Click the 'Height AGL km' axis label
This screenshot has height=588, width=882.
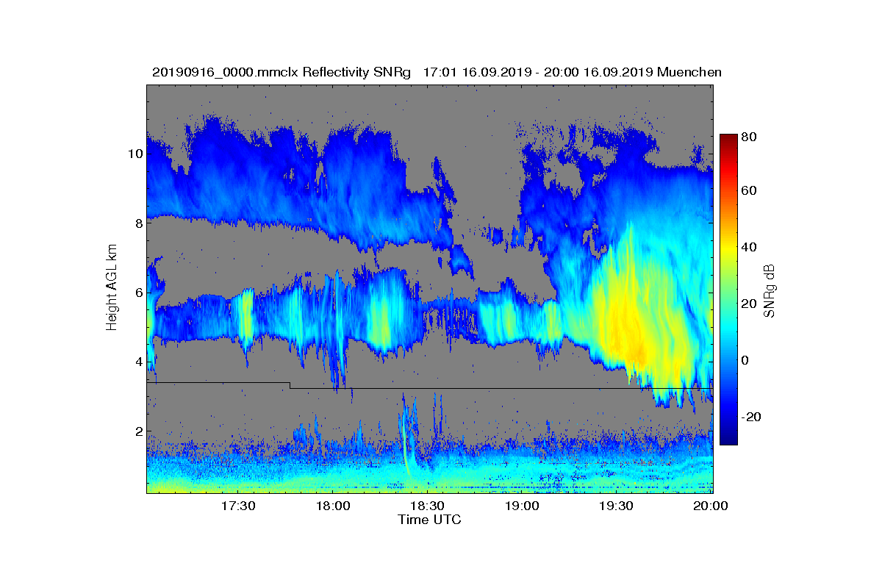tap(112, 288)
